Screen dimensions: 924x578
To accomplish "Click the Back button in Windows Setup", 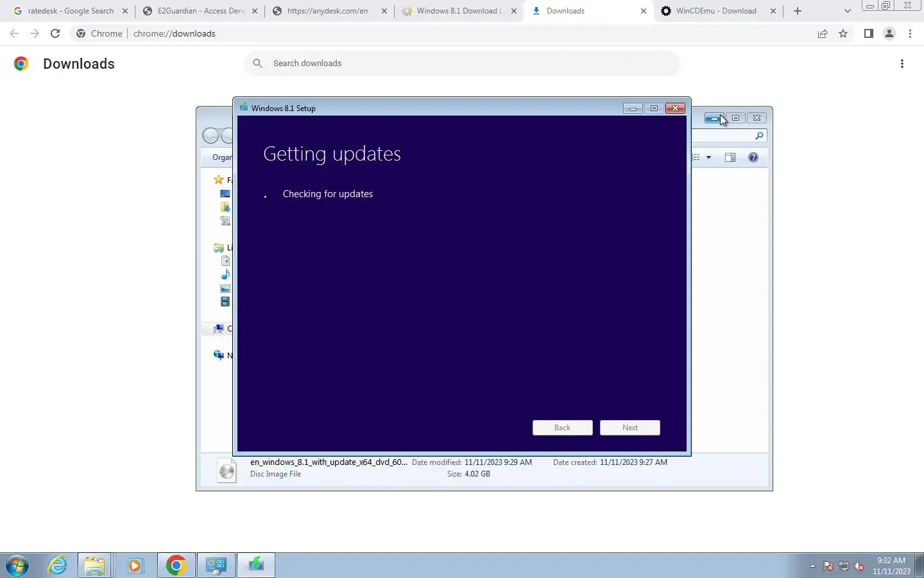I will point(562,428).
